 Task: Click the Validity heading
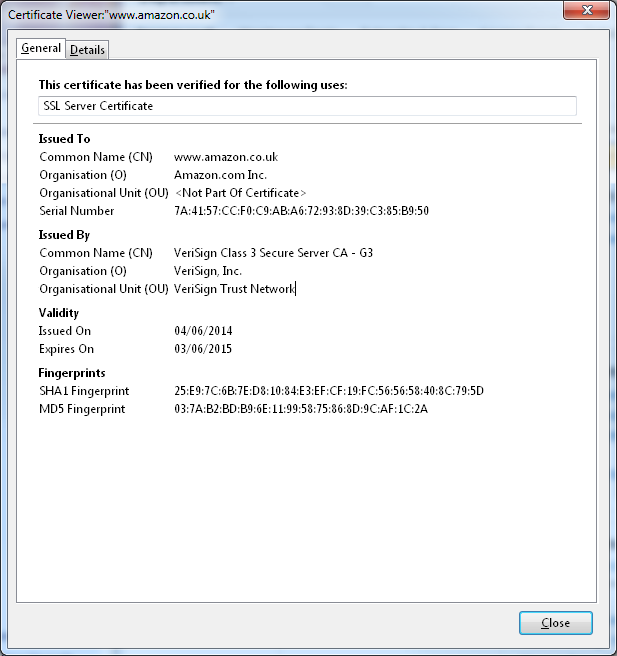click(x=59, y=313)
